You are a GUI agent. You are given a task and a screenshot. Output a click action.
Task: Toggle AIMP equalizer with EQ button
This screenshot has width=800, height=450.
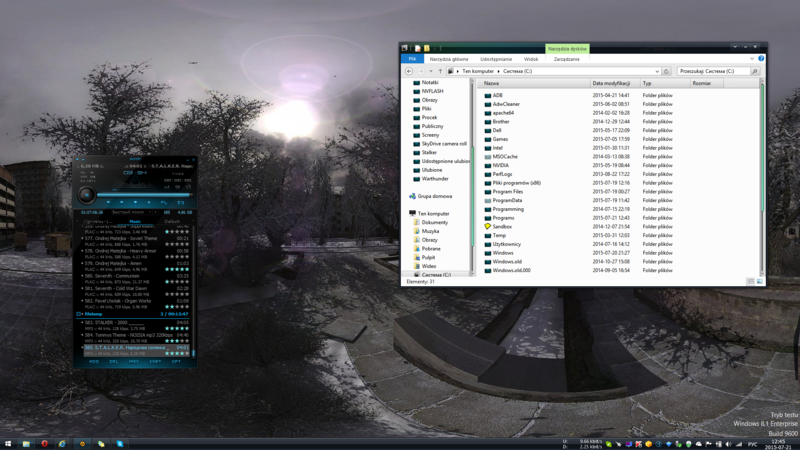[180, 203]
